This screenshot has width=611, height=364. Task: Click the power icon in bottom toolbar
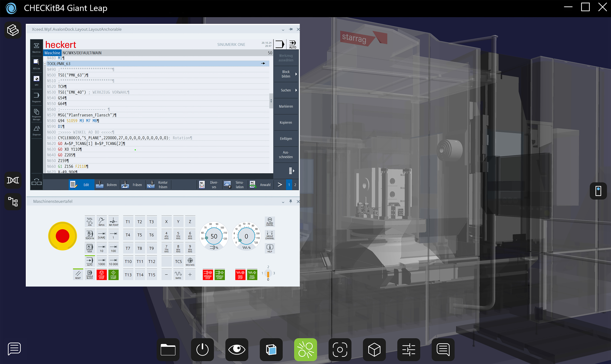coord(202,350)
